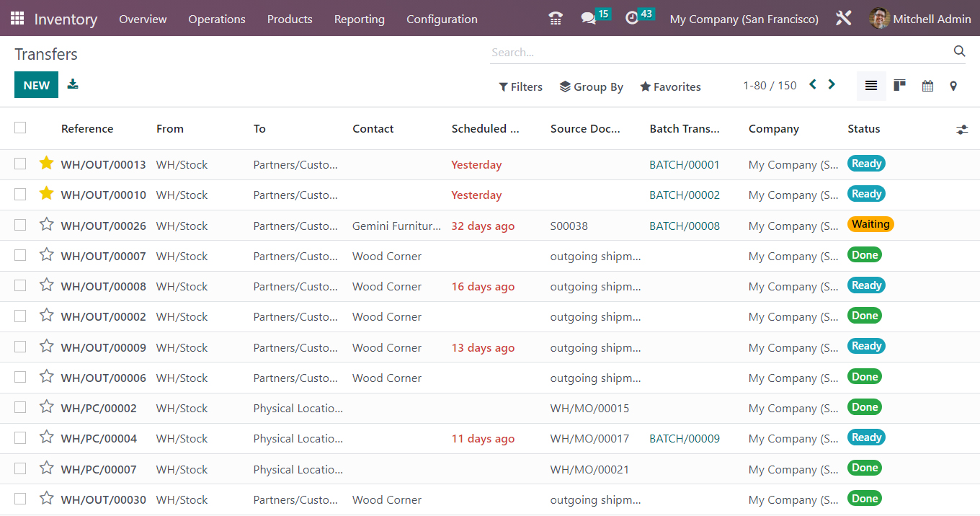This screenshot has height=516, width=980.
Task: Switch to Kanban view
Action: pos(899,85)
